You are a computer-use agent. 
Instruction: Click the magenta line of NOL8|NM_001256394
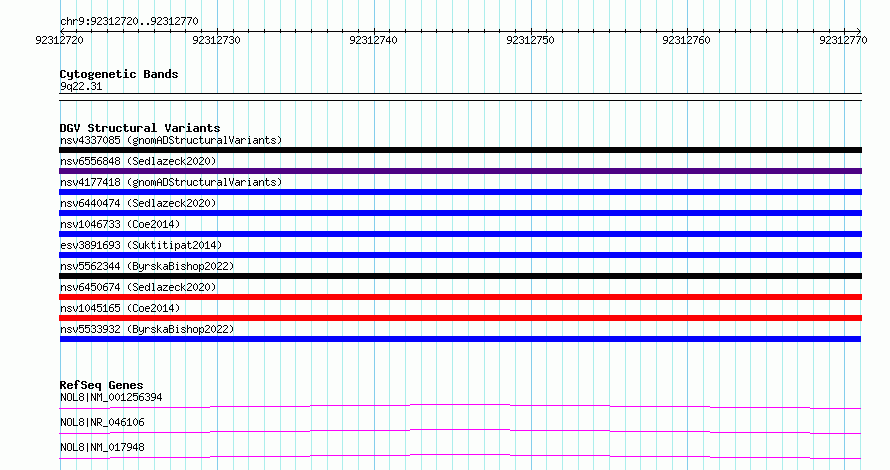tap(460, 406)
